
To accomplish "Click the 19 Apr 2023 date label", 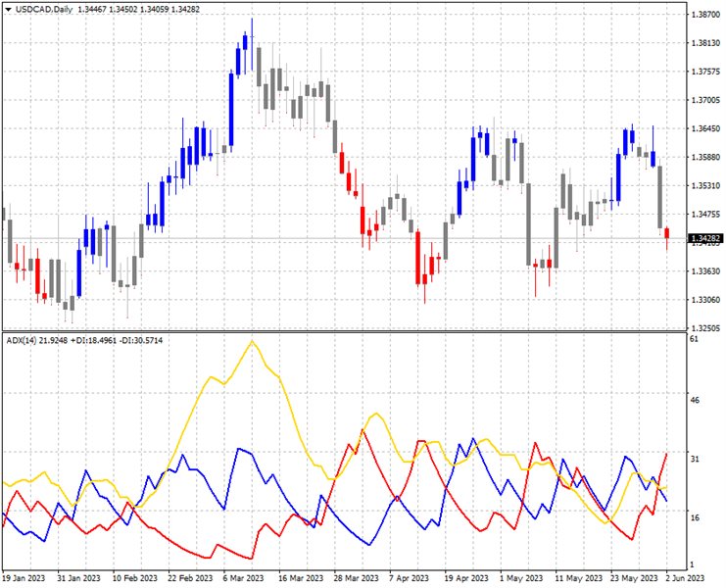I will click(x=466, y=578).
